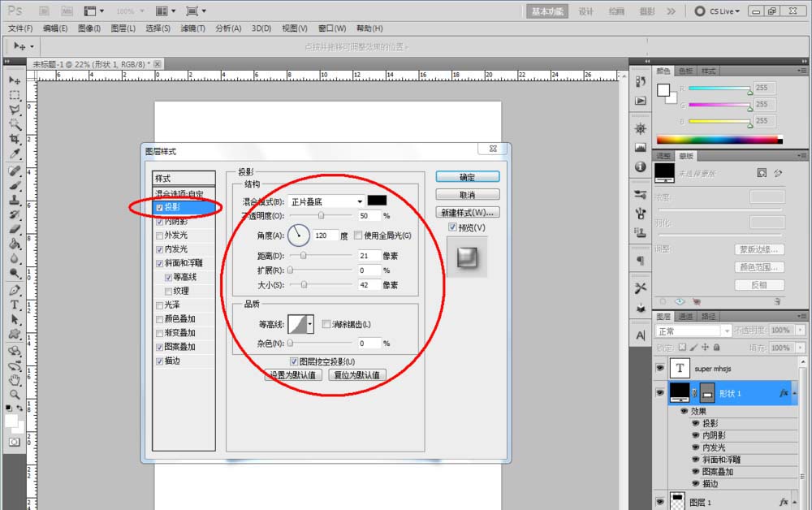Click the 确定 OK button

pos(468,177)
